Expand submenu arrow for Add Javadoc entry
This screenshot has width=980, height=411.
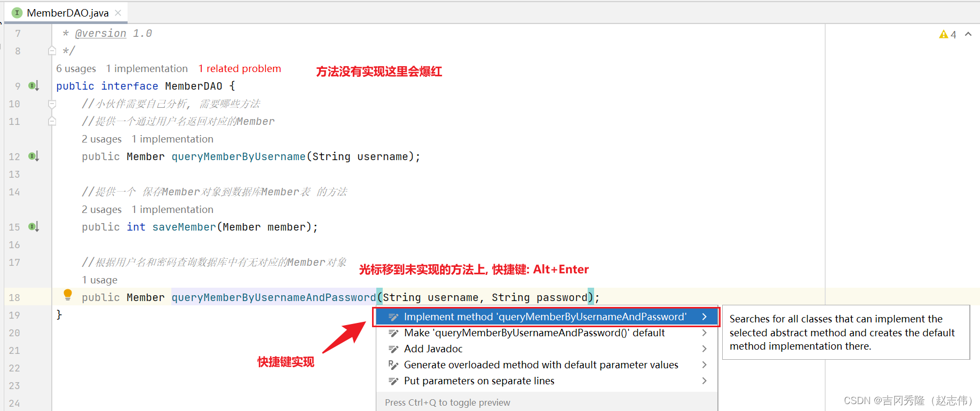(705, 349)
